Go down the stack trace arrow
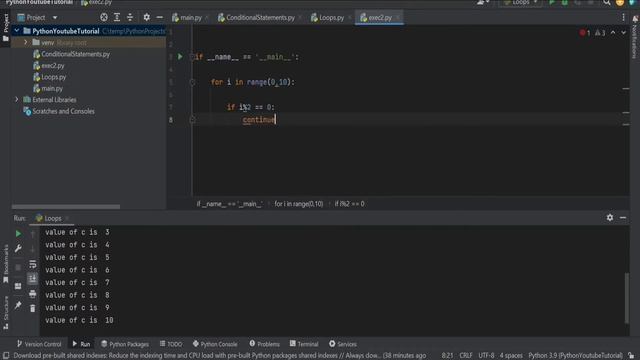This screenshot has width=640, height=360. [x=33, y=249]
